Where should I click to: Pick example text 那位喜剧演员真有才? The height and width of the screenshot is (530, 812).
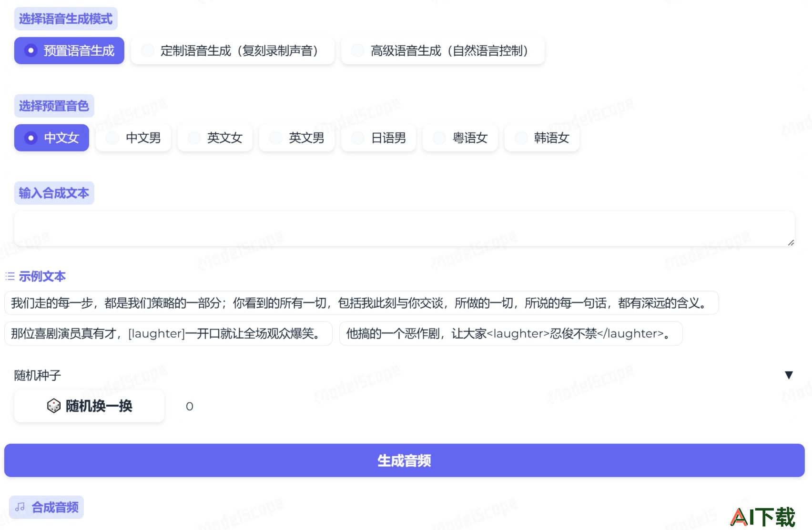pyautogui.click(x=168, y=334)
